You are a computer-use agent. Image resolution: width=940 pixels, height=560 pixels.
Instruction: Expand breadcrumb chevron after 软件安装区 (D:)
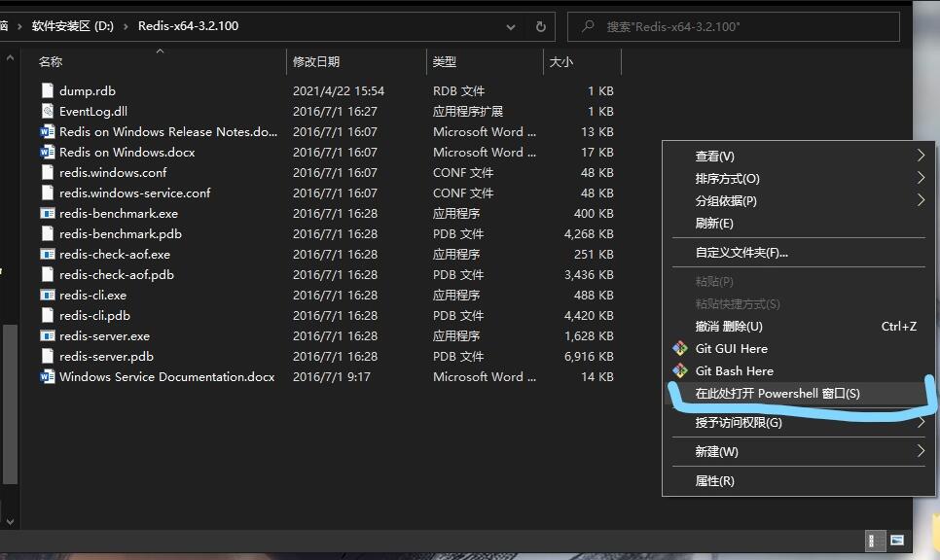(126, 26)
